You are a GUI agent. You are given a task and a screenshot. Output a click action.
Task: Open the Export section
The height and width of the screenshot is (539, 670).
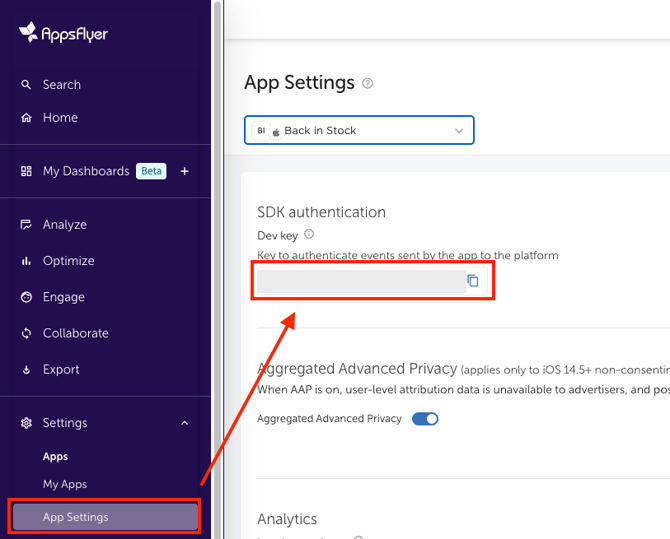click(60, 369)
